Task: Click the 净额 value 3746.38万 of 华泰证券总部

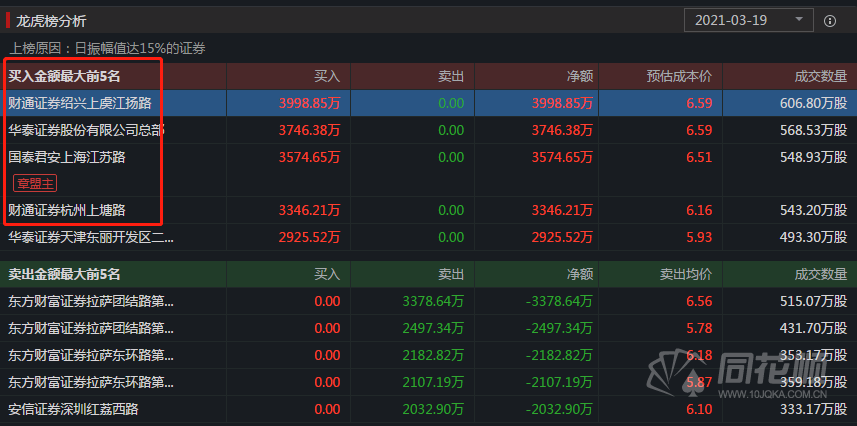Action: [562, 130]
